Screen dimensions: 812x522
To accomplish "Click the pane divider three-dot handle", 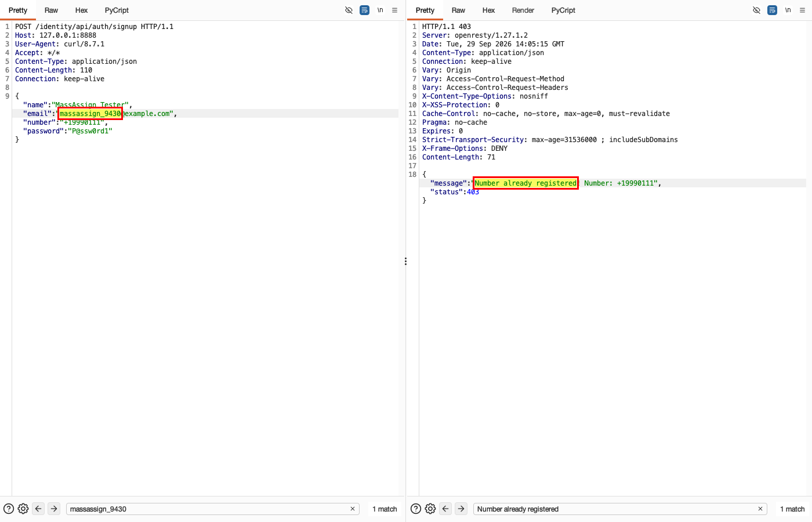I will tap(405, 262).
